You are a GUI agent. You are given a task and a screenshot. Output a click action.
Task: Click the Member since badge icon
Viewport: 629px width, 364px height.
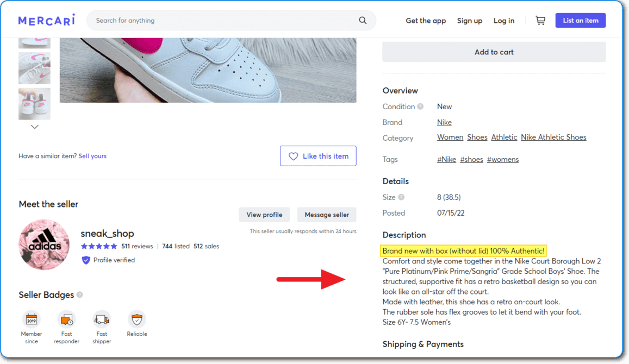pyautogui.click(x=32, y=319)
